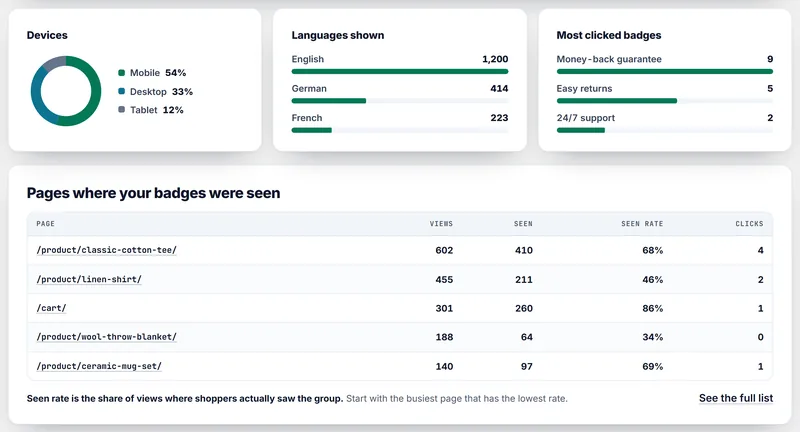Click the 301 views cell

[444, 309]
